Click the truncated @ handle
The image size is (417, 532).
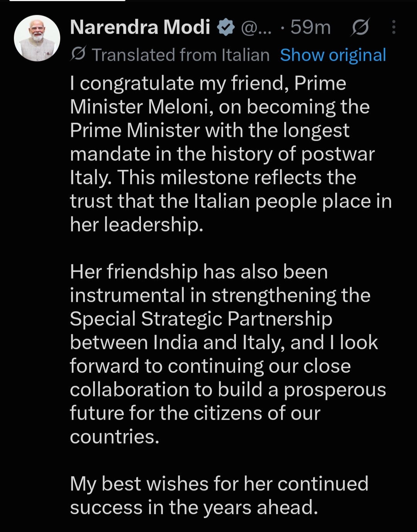[x=256, y=28]
